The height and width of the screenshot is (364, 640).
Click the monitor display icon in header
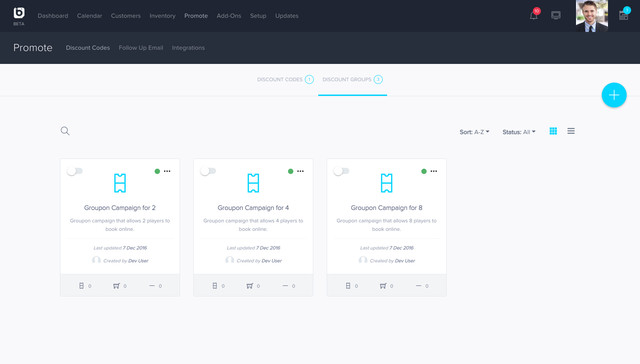click(556, 16)
